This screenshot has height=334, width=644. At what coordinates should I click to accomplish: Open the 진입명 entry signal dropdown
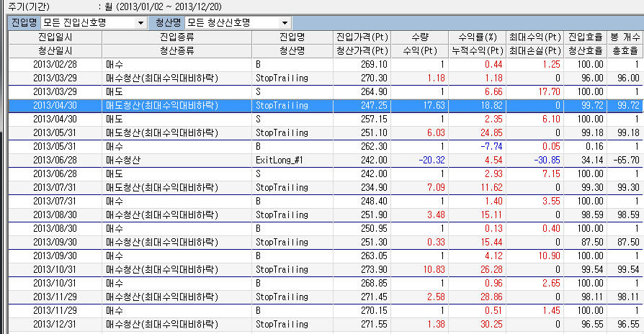tap(140, 22)
